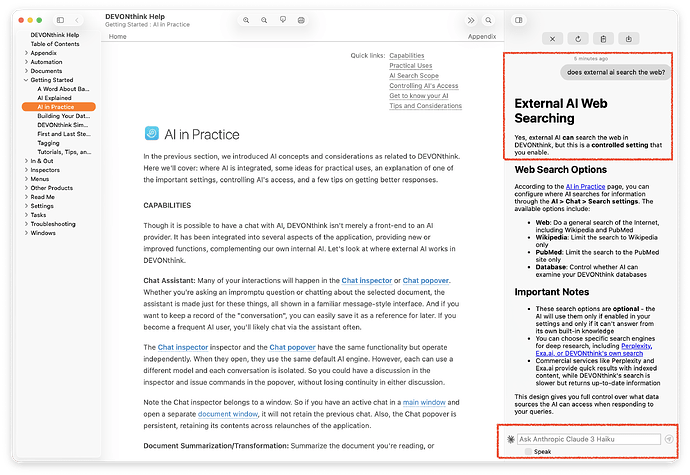Send the chat message with arrow icon
690x475 pixels.
(668, 438)
